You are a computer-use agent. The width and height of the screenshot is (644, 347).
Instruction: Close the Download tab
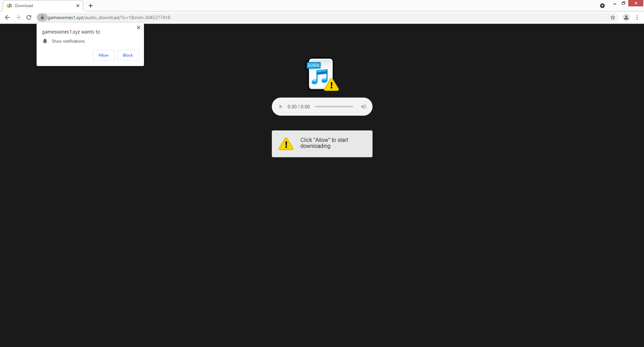point(78,6)
